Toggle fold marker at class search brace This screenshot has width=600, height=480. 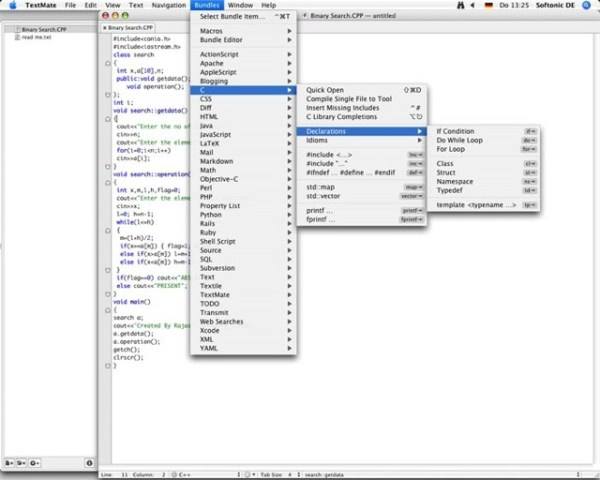point(108,63)
